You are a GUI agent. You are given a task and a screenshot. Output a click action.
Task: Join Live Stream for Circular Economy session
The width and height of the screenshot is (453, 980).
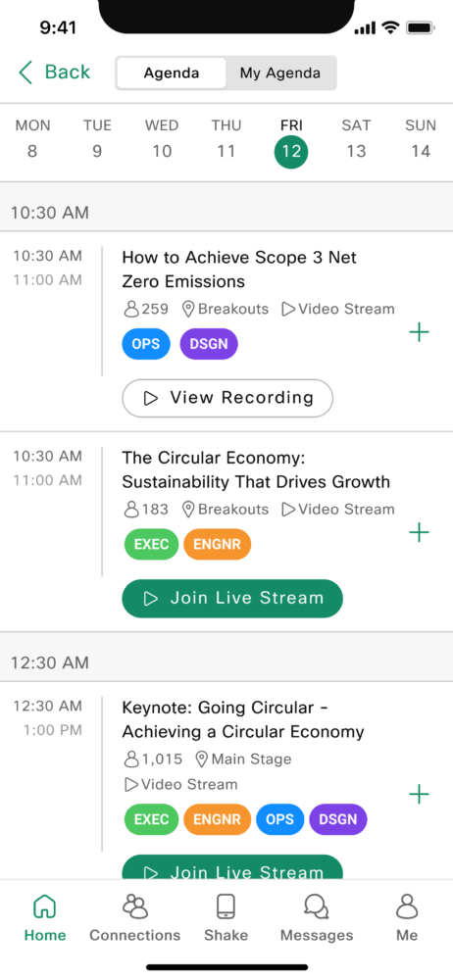coord(232,598)
